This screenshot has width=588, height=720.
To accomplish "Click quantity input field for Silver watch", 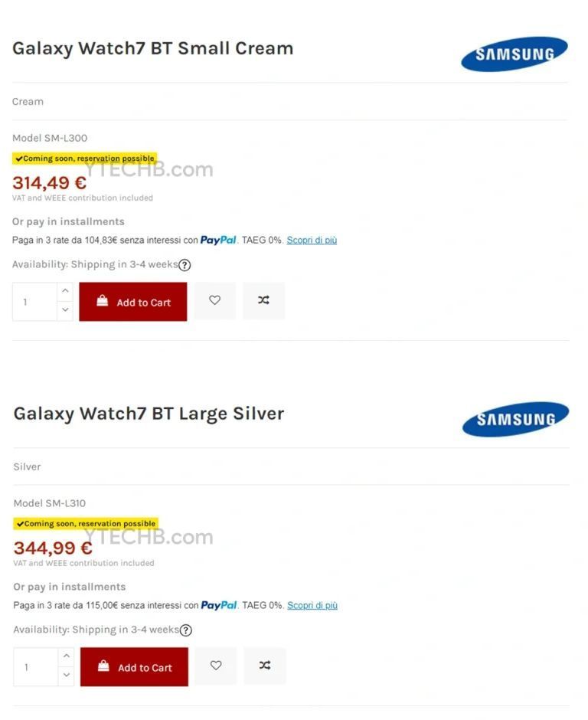I will click(x=36, y=667).
